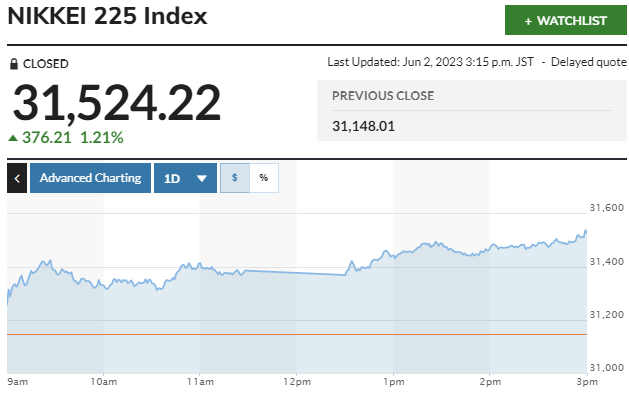Switch the chart to dollar price view
629x400 pixels.
coord(234,178)
